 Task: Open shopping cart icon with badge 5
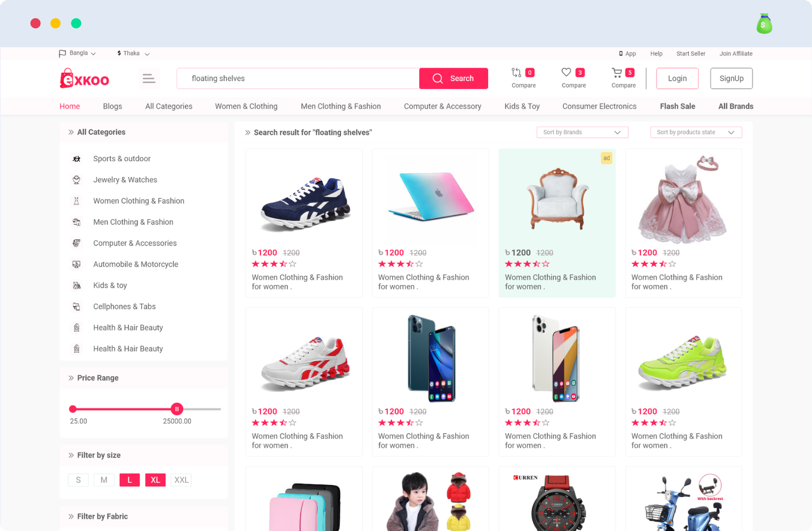[617, 73]
